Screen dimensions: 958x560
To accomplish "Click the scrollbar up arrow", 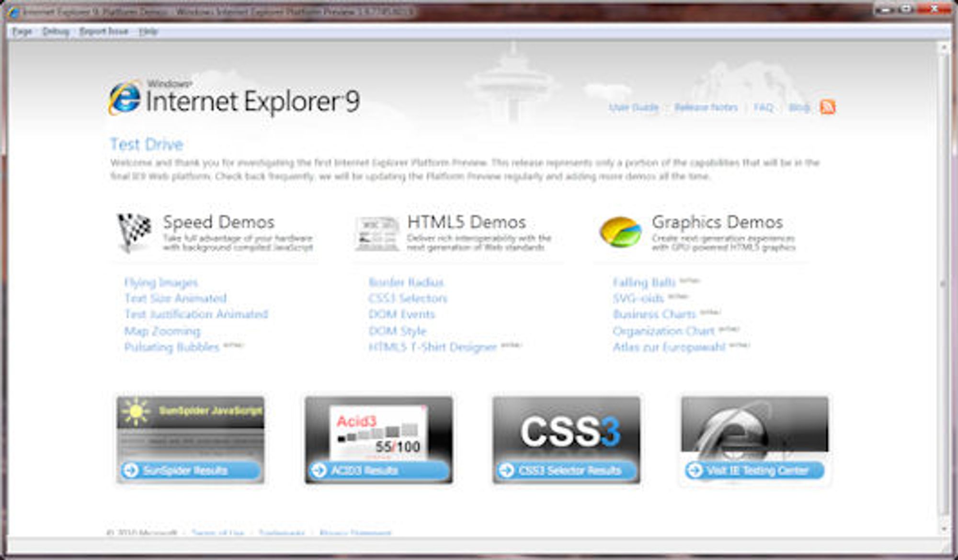I will click(x=944, y=47).
